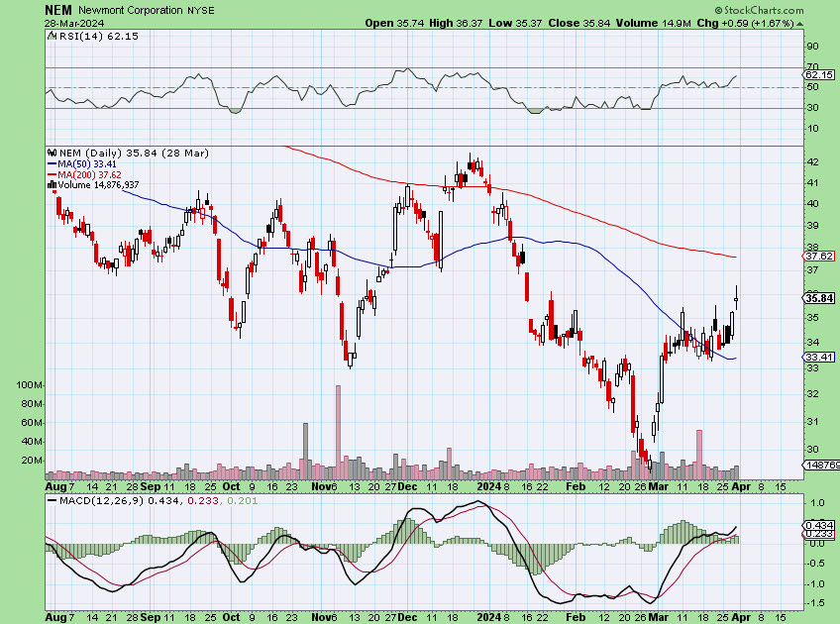Click the final candlestick at the 28 Mar close
The height and width of the screenshot is (624, 840).
pyautogui.click(x=737, y=298)
